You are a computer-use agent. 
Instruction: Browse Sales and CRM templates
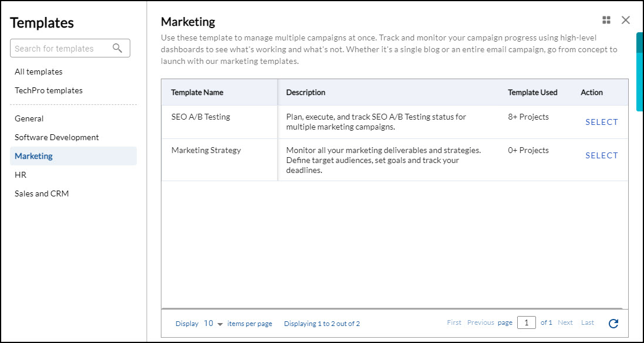(x=41, y=193)
